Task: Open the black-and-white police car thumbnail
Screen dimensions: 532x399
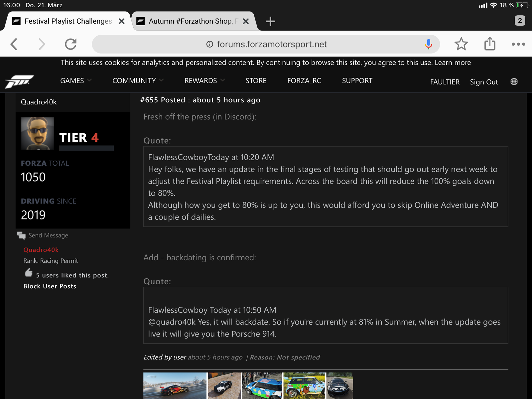Action: point(224,386)
